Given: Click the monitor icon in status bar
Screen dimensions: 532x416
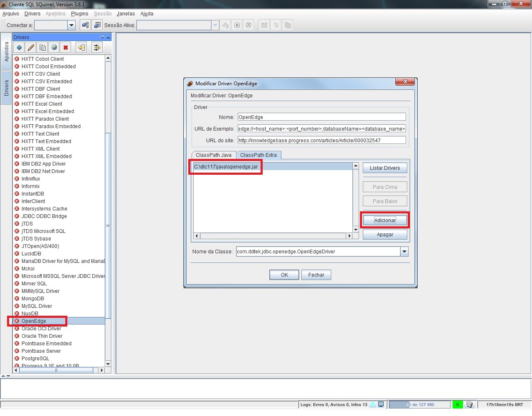Looking at the screenshot, I should (381, 404).
